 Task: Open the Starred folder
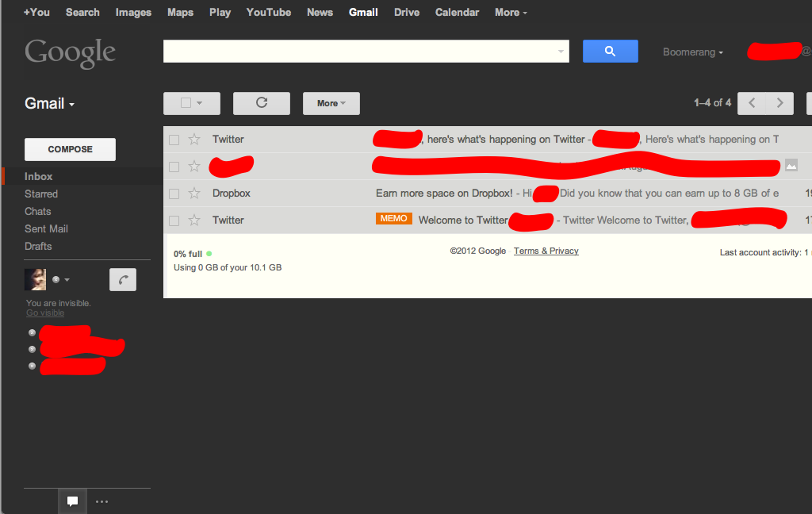(41, 194)
